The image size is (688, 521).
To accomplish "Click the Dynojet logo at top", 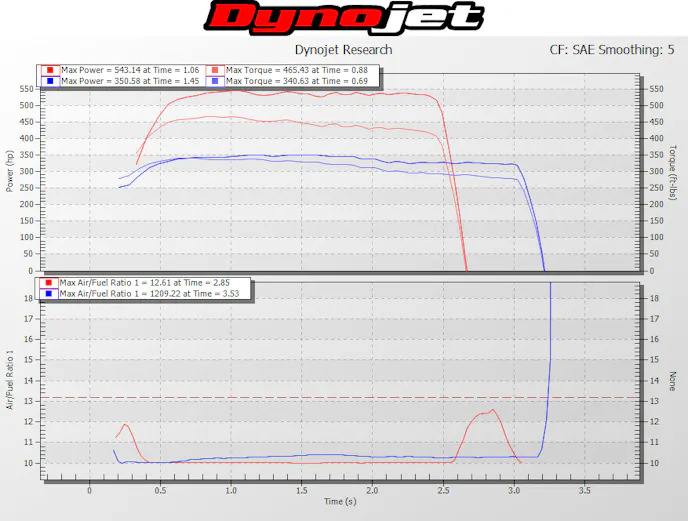I will tap(344, 18).
